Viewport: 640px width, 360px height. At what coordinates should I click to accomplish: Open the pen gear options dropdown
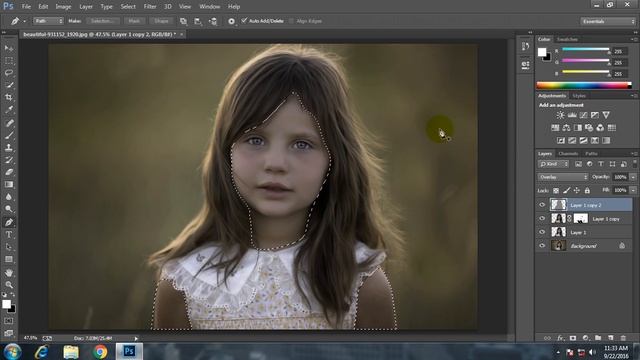pyautogui.click(x=231, y=21)
